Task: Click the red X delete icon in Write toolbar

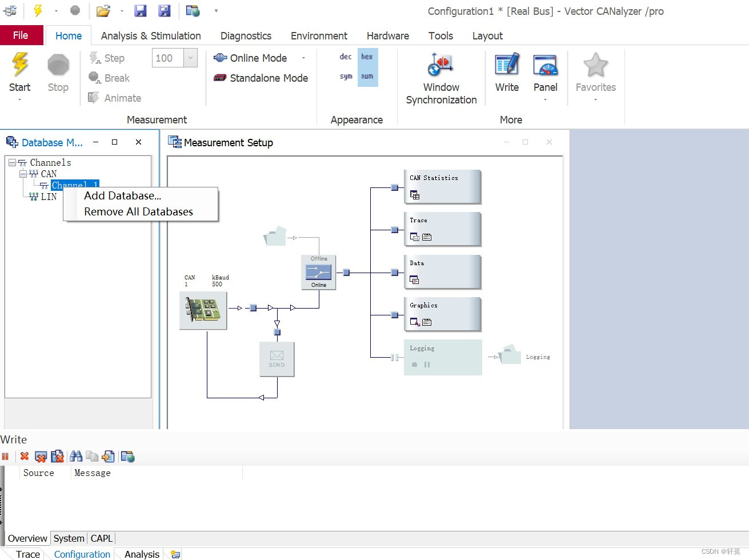Action: 24,456
